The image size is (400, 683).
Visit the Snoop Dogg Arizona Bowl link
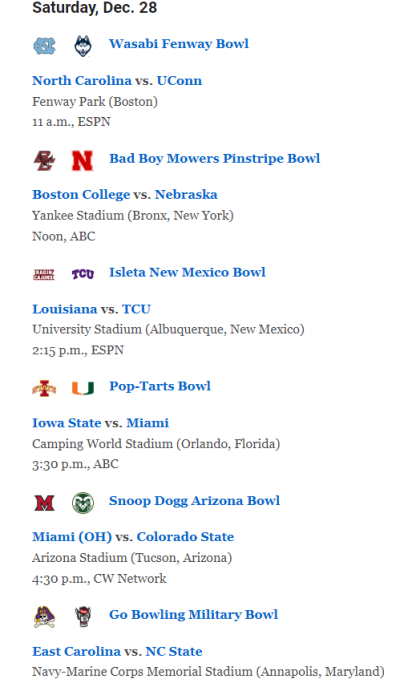[194, 501]
